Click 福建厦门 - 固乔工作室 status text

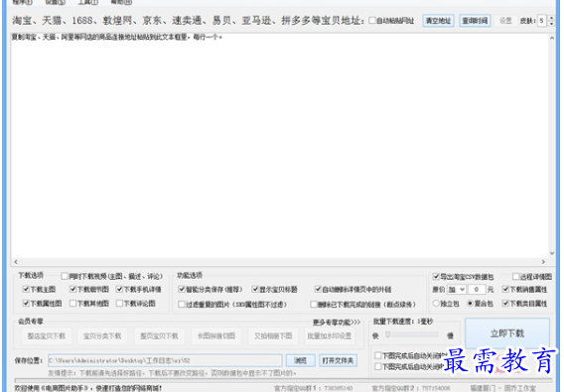pyautogui.click(x=502, y=388)
